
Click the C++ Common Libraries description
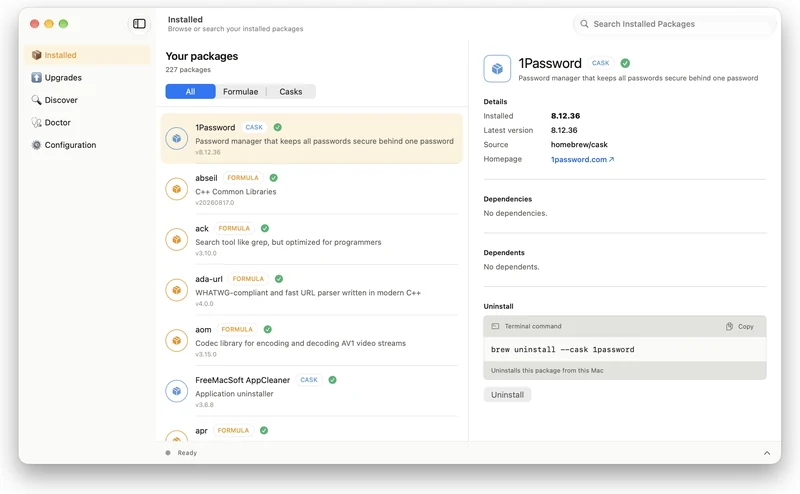click(236, 191)
